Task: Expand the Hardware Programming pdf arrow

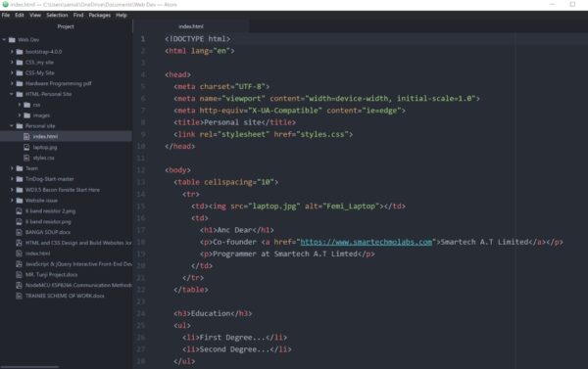Action: coord(12,83)
